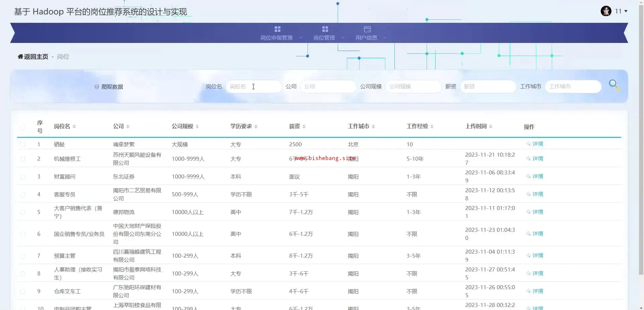Click the 用户信息 card icon

367,29
